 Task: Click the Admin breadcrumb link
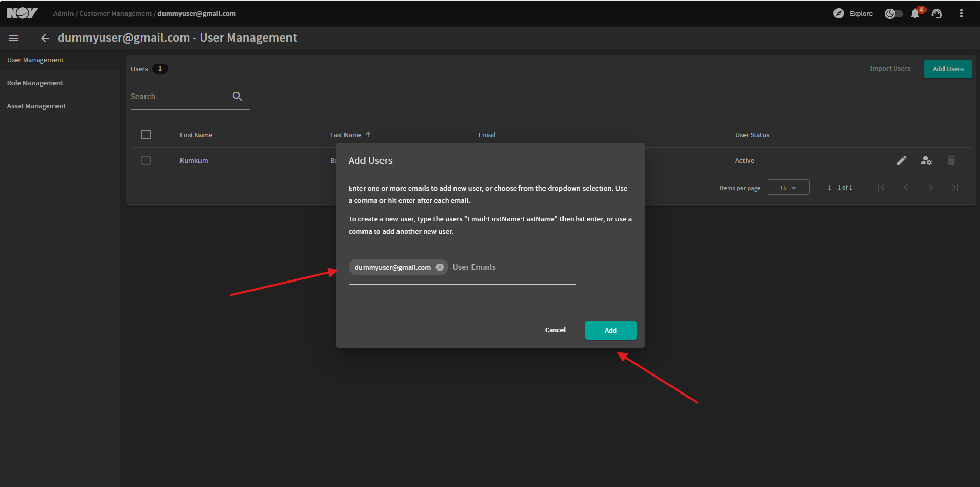[63, 14]
